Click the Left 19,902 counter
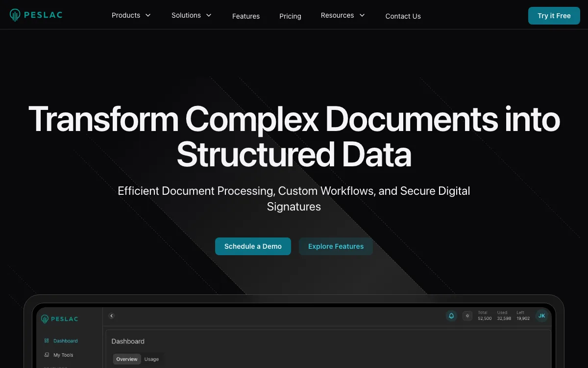This screenshot has width=588, height=368. 523,315
